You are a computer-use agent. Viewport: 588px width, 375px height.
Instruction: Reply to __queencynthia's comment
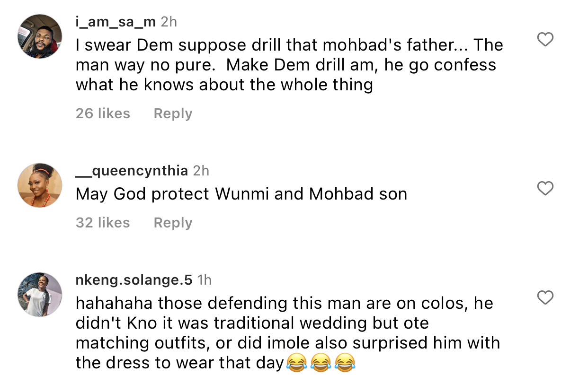(172, 222)
